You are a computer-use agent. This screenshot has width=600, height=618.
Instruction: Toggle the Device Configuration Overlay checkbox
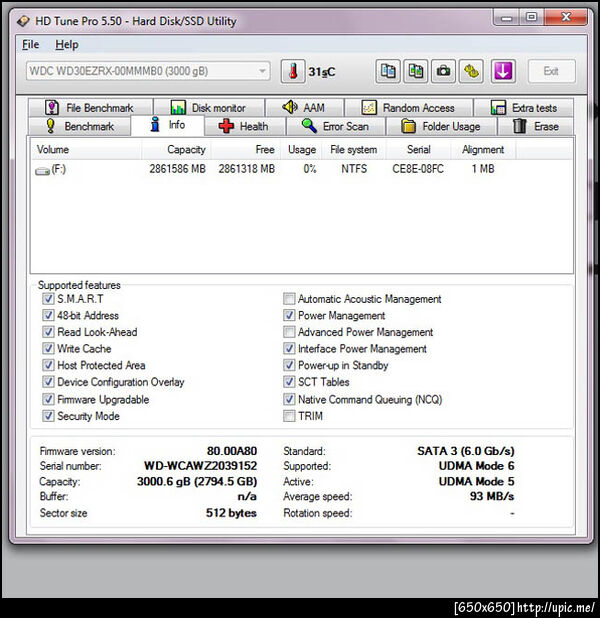click(x=48, y=382)
